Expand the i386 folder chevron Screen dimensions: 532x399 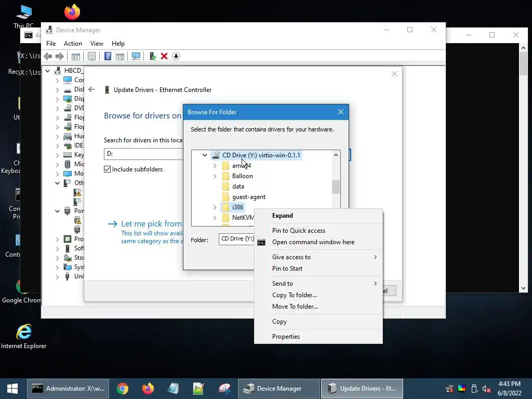pyautogui.click(x=215, y=207)
